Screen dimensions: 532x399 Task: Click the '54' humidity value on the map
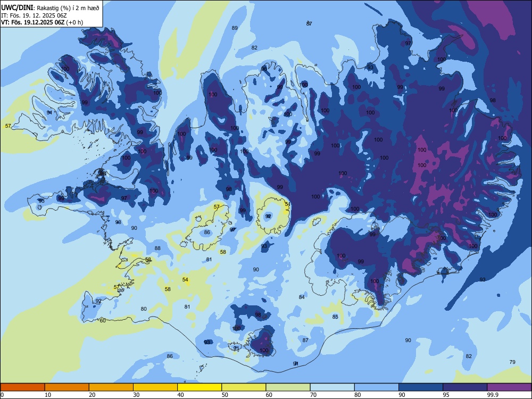coord(185,280)
